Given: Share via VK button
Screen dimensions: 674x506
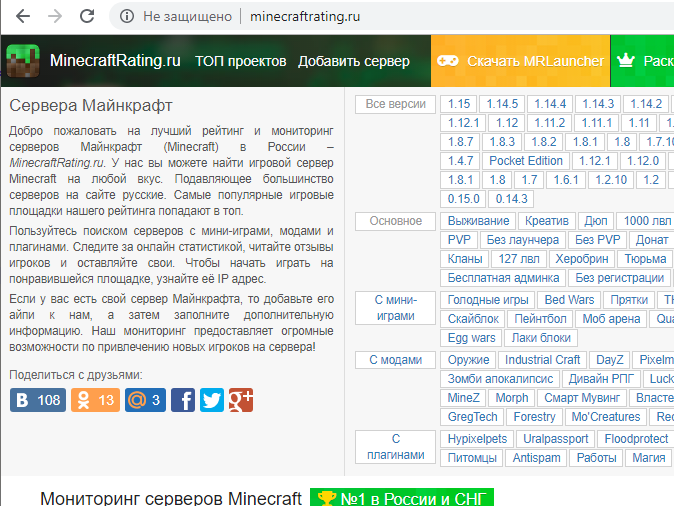Looking at the screenshot, I should [x=38, y=400].
